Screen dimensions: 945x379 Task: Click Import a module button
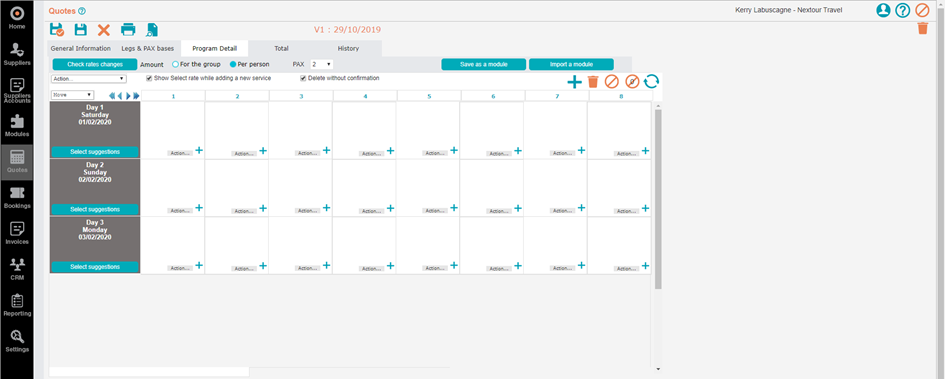click(571, 64)
